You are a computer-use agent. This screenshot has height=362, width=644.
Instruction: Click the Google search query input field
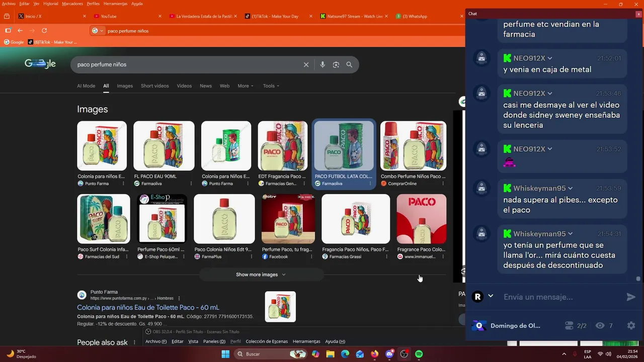(186, 64)
